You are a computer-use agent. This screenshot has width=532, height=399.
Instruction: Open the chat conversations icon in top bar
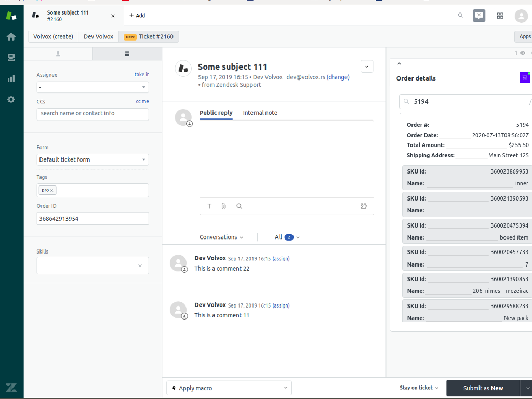pos(478,16)
